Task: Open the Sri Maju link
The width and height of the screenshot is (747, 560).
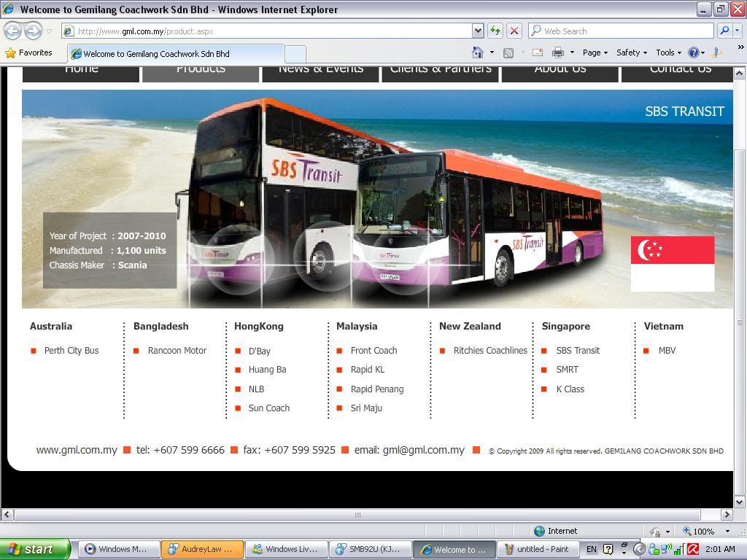Action: click(x=366, y=408)
